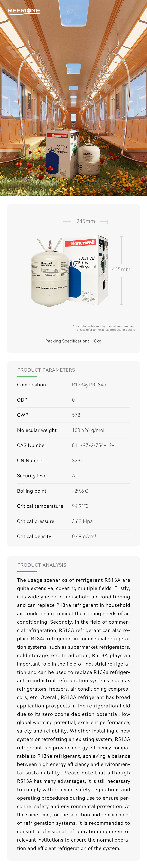Click the 245mm width dimension label

point(86,221)
